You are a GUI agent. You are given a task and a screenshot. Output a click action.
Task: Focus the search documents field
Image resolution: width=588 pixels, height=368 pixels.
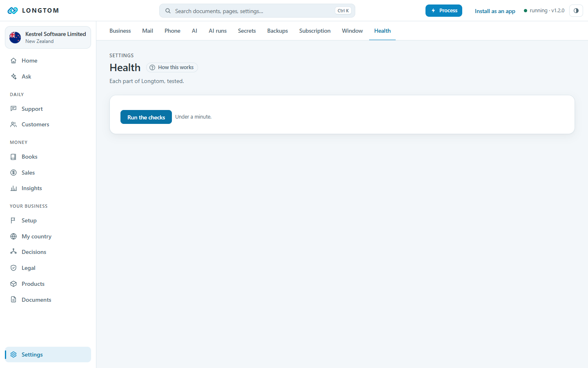(x=257, y=11)
